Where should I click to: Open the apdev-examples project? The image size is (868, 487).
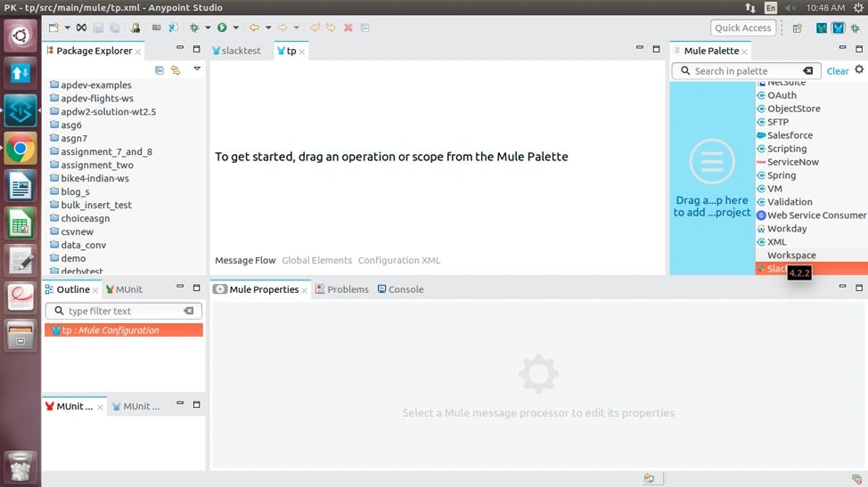pyautogui.click(x=90, y=85)
